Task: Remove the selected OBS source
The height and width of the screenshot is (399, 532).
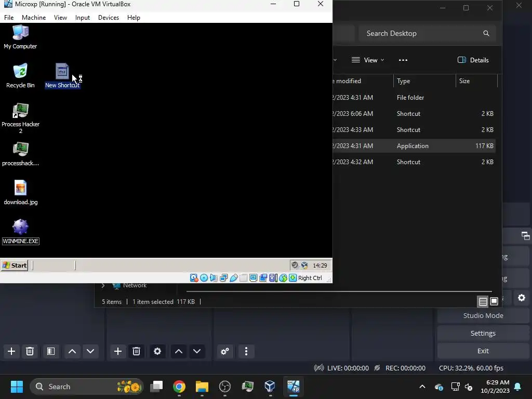Action: (x=137, y=351)
